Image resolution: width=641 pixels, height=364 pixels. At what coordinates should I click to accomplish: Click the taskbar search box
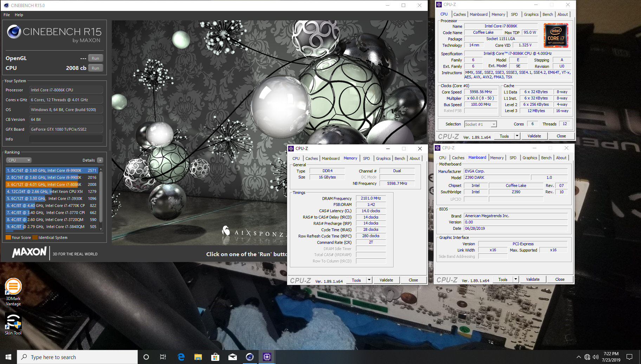[77, 357]
